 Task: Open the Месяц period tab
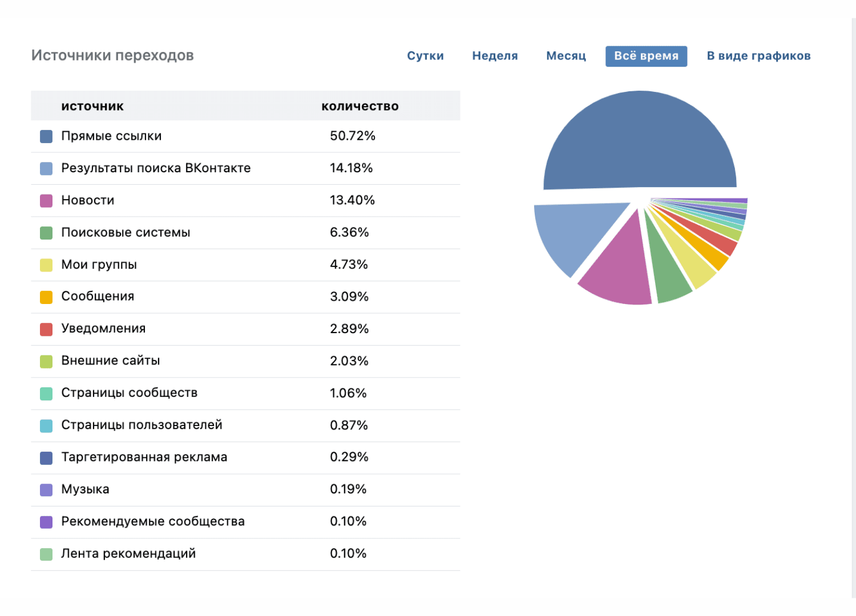(566, 56)
